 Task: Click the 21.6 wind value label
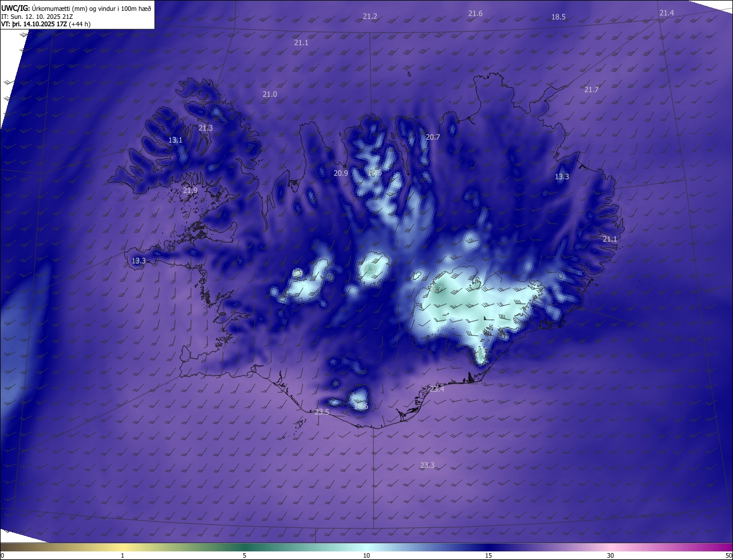(x=475, y=13)
